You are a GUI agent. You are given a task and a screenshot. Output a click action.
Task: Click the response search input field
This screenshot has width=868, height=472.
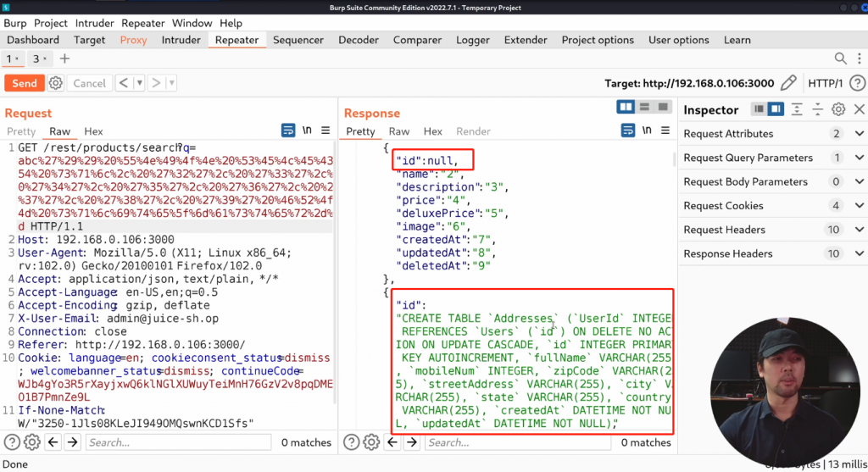point(518,442)
